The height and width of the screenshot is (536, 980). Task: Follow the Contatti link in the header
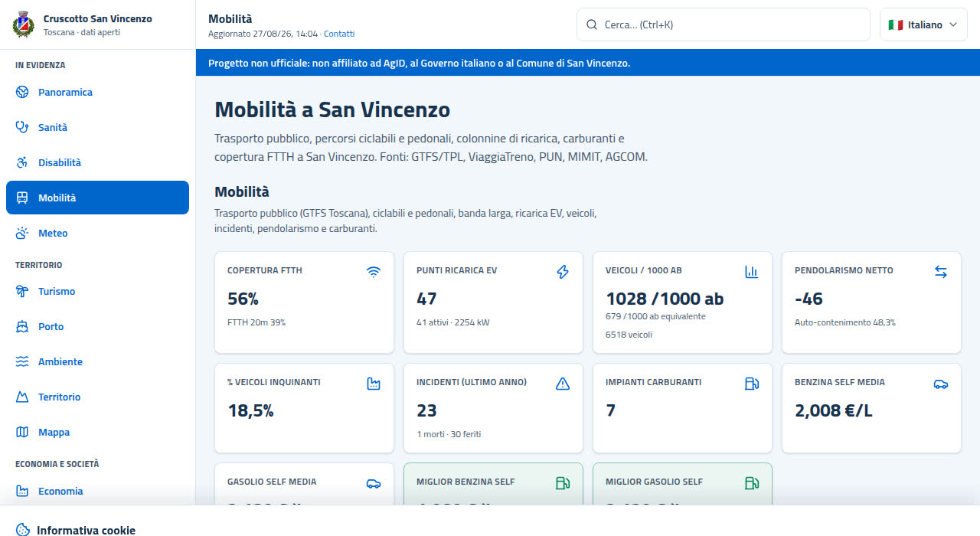coord(339,34)
